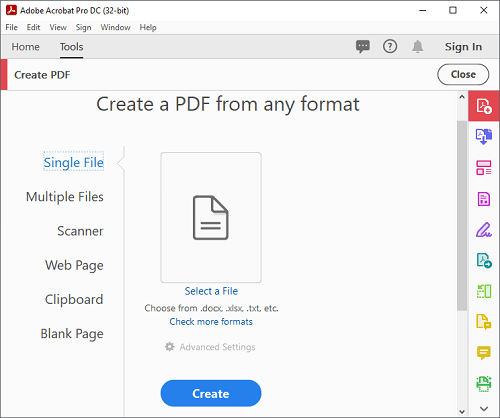The width and height of the screenshot is (500, 418).
Task: Open the green Scan & OCR icon
Action: 484,384
